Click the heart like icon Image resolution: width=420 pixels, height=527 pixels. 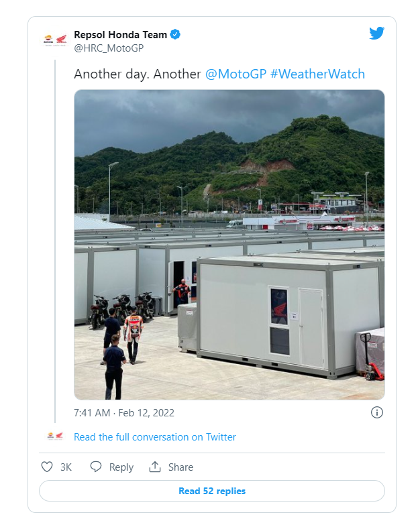(x=47, y=467)
